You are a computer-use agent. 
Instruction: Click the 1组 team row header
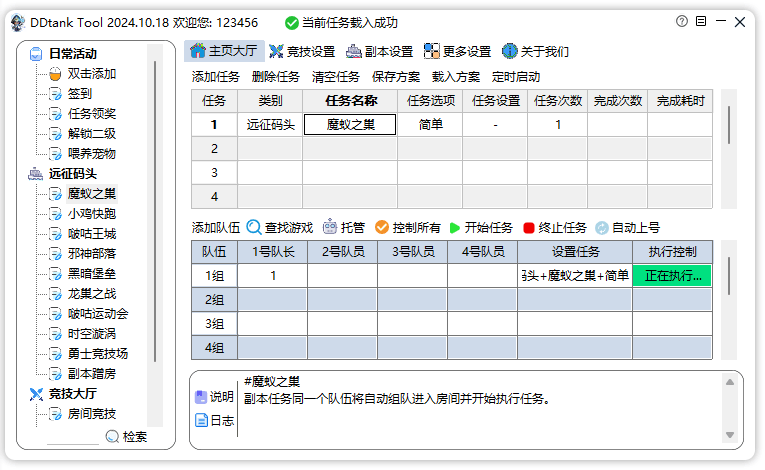tap(214, 276)
